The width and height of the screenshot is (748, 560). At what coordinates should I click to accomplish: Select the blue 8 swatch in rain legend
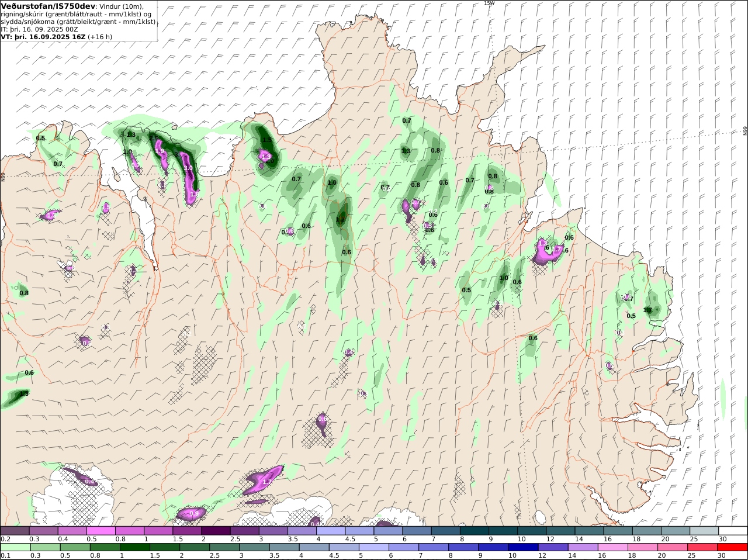point(463,547)
